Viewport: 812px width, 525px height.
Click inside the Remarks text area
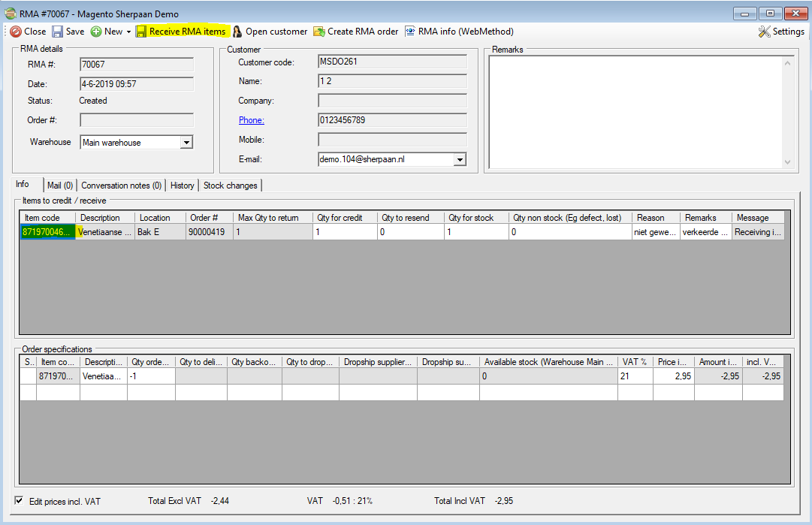[x=635, y=112]
